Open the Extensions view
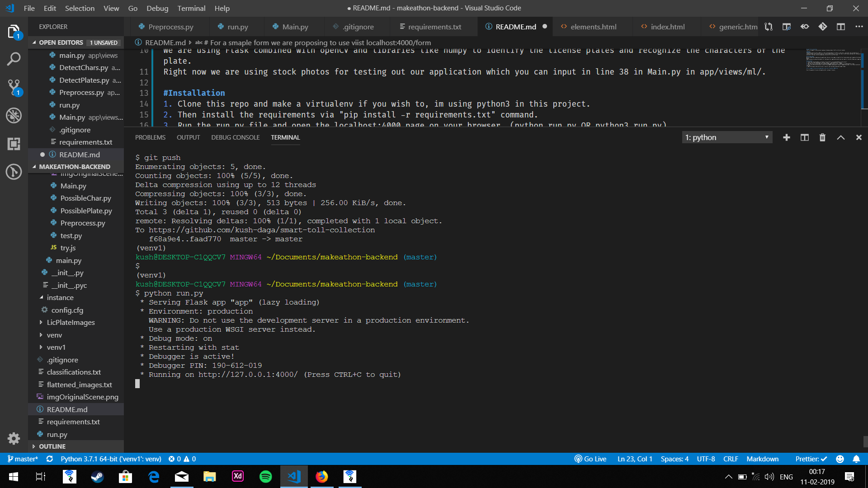868x488 pixels. point(14,144)
